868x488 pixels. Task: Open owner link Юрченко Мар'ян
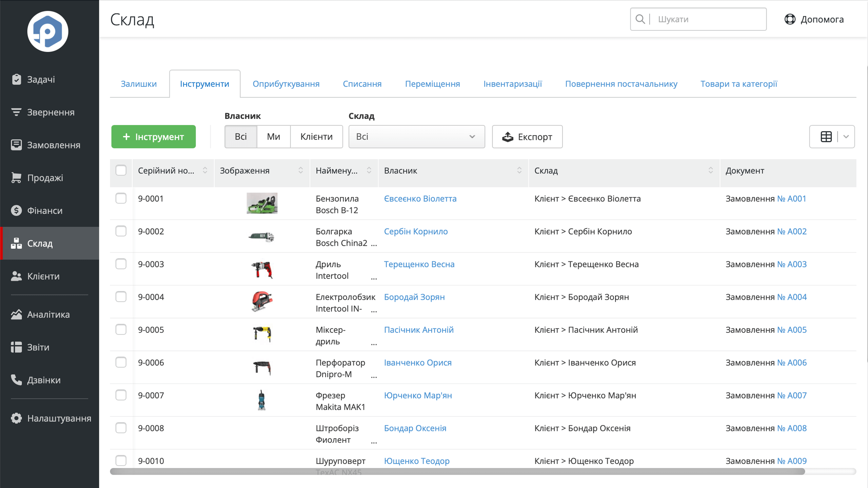click(x=418, y=395)
